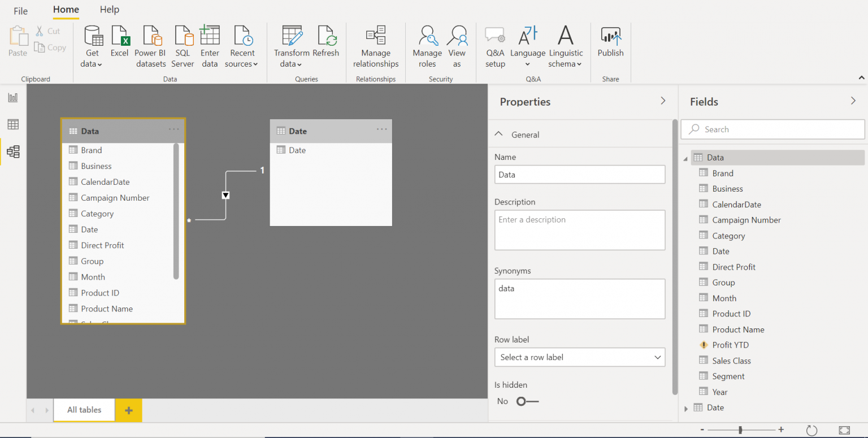Toggle 'Is hidden' for the Data table
This screenshot has height=438, width=868.
[x=527, y=401]
